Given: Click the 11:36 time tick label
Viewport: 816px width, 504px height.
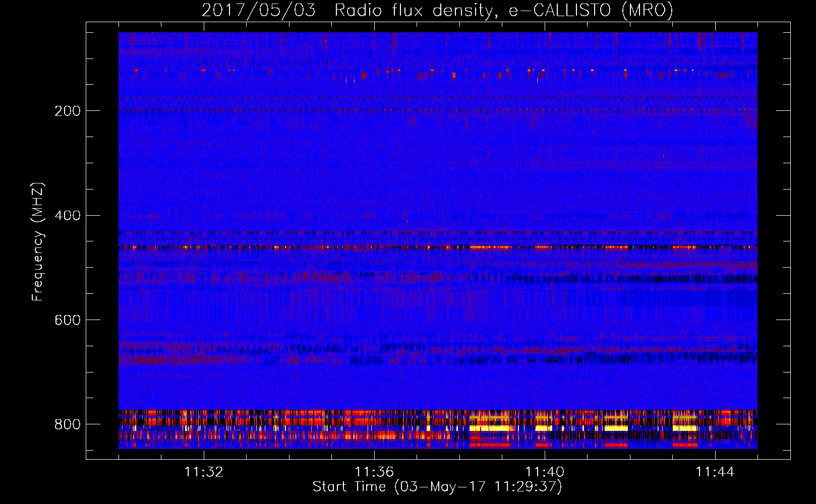Looking at the screenshot, I should pyautogui.click(x=374, y=472).
